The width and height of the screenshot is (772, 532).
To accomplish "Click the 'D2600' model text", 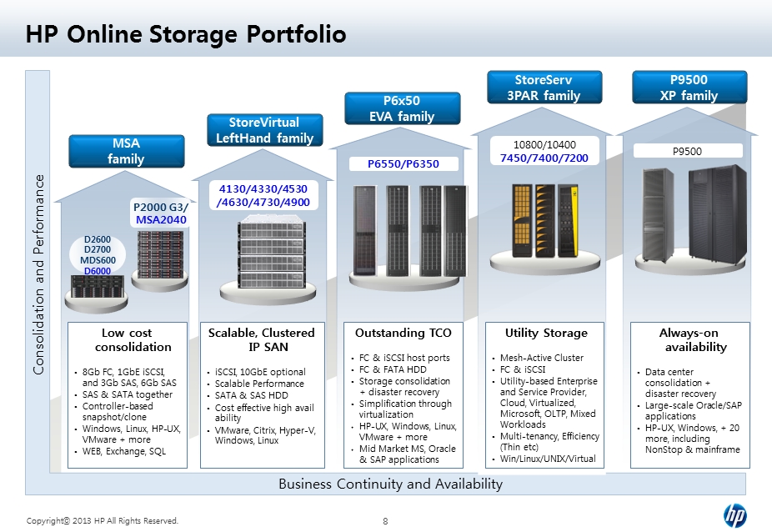I will coord(98,239).
